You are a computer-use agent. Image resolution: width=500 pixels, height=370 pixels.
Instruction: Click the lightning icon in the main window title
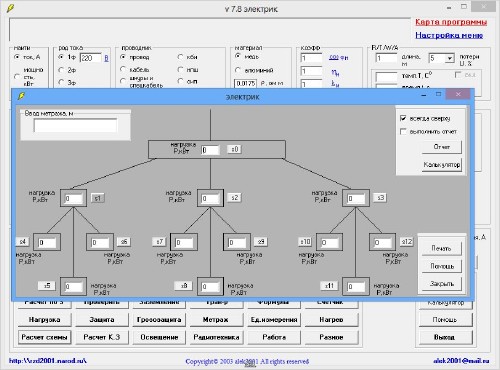(10, 8)
